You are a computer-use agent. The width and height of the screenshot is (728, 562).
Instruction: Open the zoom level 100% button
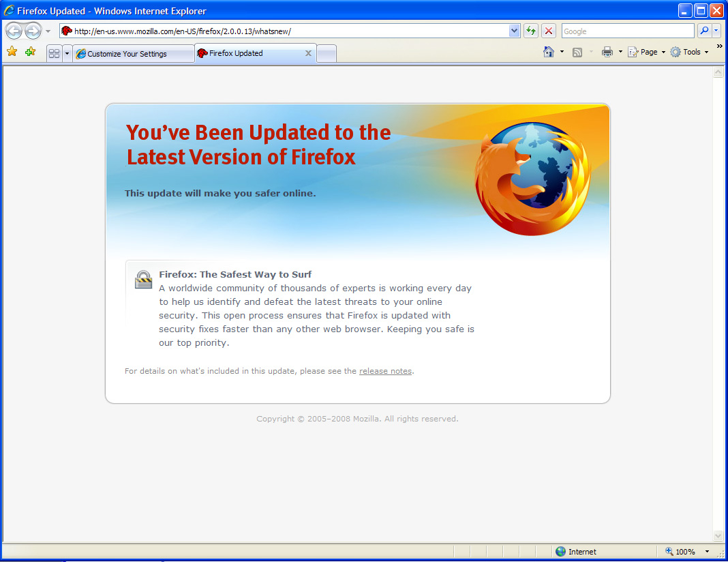(x=680, y=552)
